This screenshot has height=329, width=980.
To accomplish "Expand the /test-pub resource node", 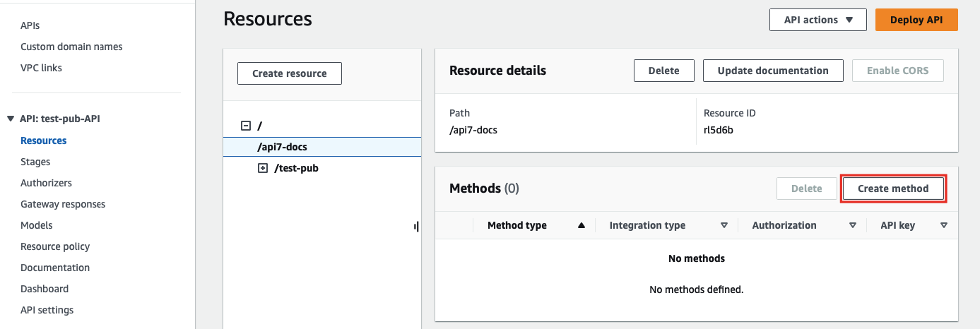I will point(263,168).
